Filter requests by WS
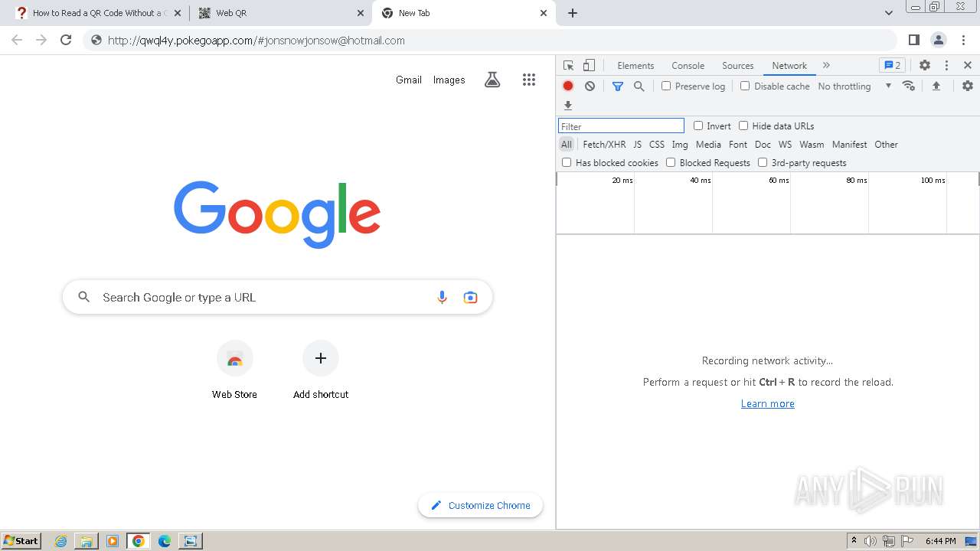The image size is (980, 551). pos(785,145)
